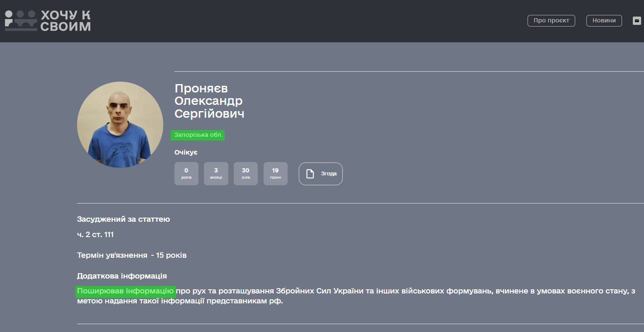The height and width of the screenshot is (332, 644).
Task: Open the prisoner's profile photo
Action: (x=120, y=124)
